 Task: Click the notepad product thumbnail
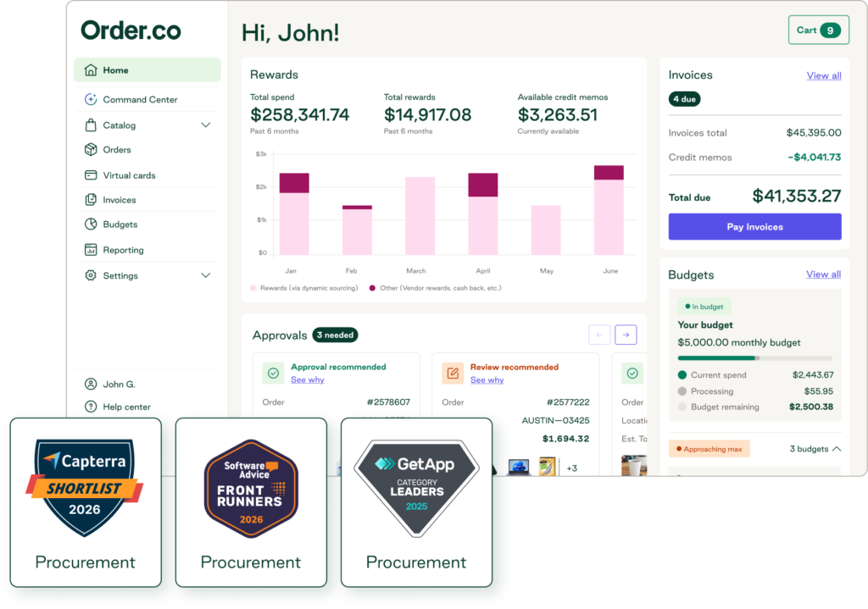547,466
